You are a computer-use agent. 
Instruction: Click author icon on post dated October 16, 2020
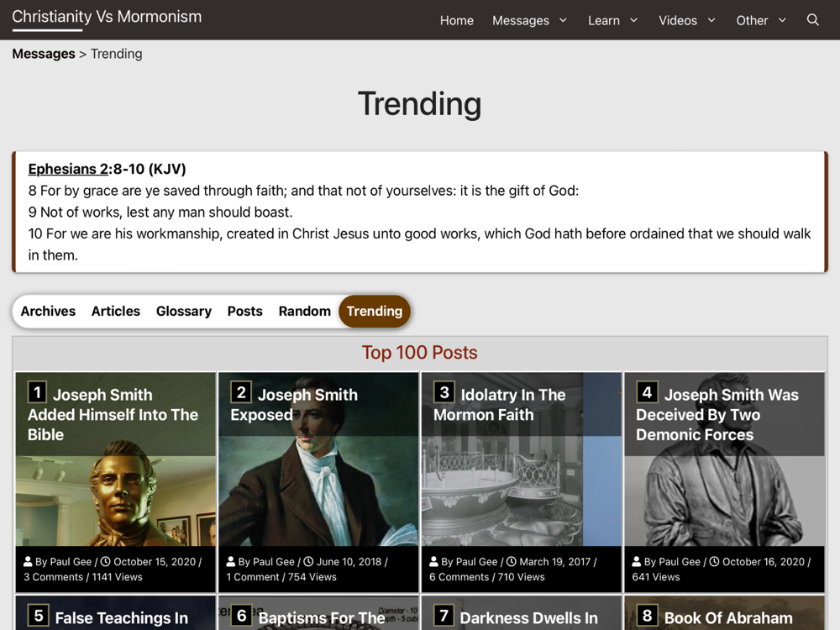click(637, 561)
